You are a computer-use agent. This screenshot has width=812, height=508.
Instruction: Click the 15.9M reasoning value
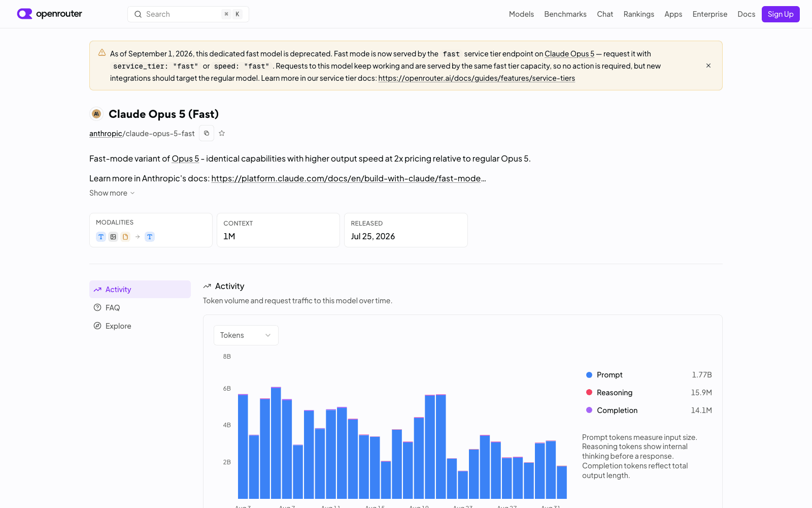(x=701, y=393)
